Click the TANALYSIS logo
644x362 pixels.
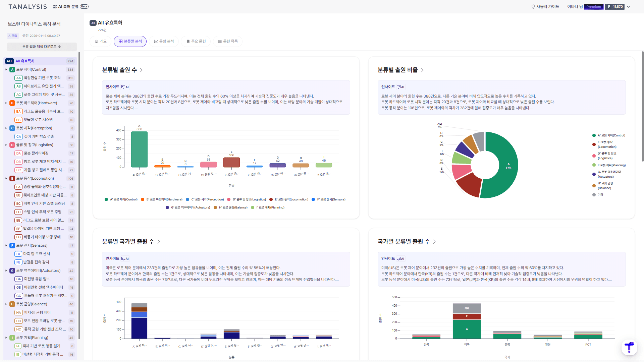[28, 7]
